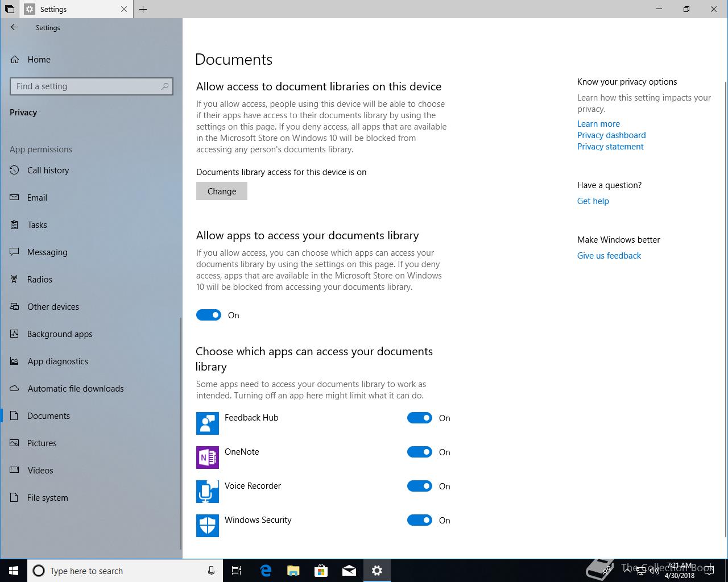
Task: Switch to the Settings tab
Action: click(77, 9)
